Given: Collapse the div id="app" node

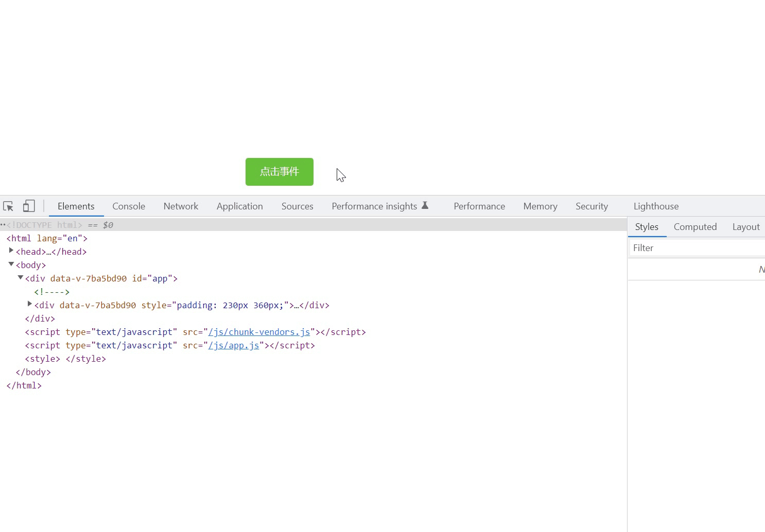Looking at the screenshot, I should 21,277.
